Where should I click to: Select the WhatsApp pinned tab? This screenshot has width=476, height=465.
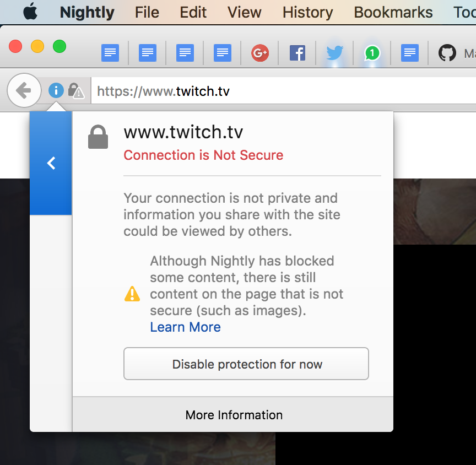click(x=372, y=53)
